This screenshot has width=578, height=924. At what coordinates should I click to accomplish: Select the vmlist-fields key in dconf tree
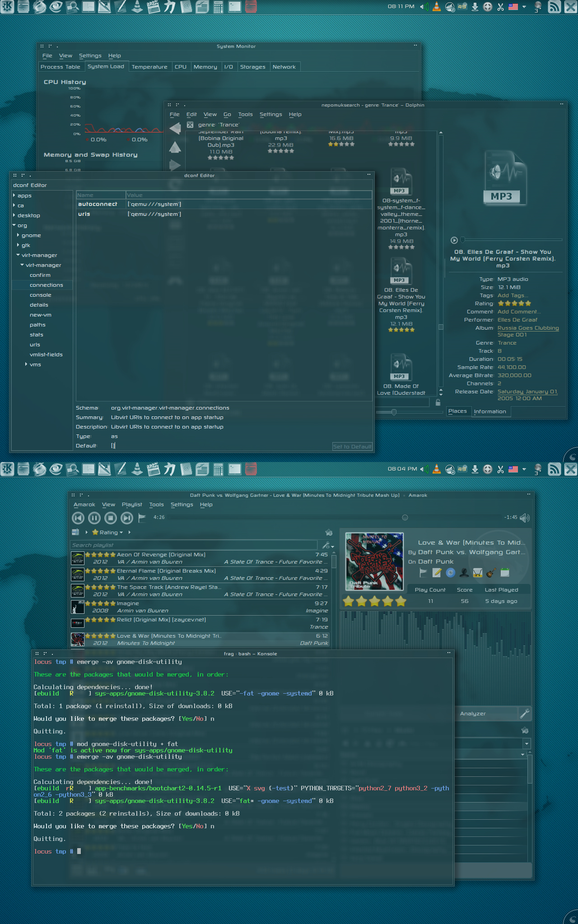(46, 355)
